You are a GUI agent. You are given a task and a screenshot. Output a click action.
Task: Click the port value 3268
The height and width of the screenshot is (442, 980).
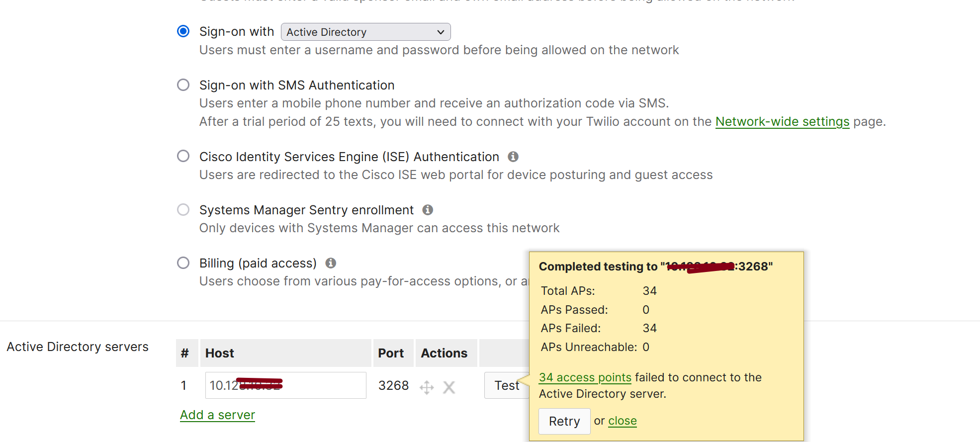click(393, 385)
